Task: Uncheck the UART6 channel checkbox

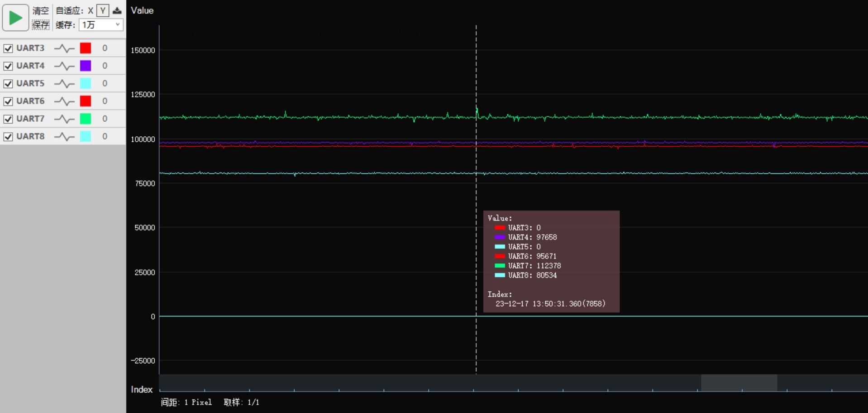Action: tap(8, 101)
